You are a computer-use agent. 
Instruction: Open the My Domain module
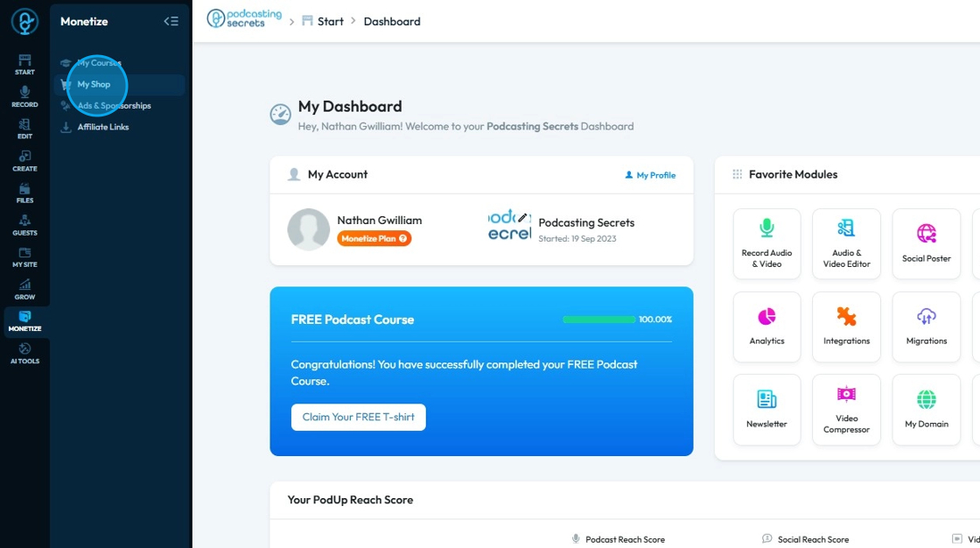[927, 410]
